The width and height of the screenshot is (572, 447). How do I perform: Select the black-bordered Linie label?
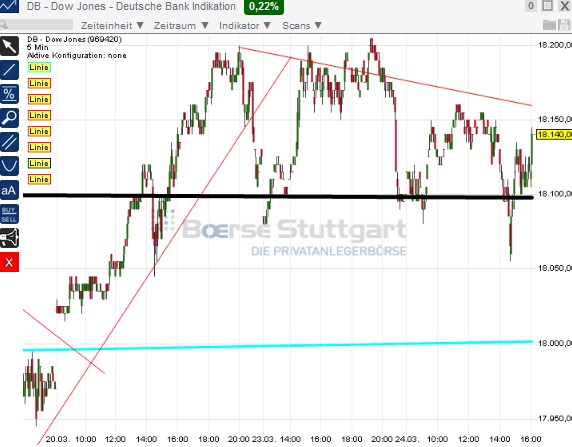pos(39,163)
